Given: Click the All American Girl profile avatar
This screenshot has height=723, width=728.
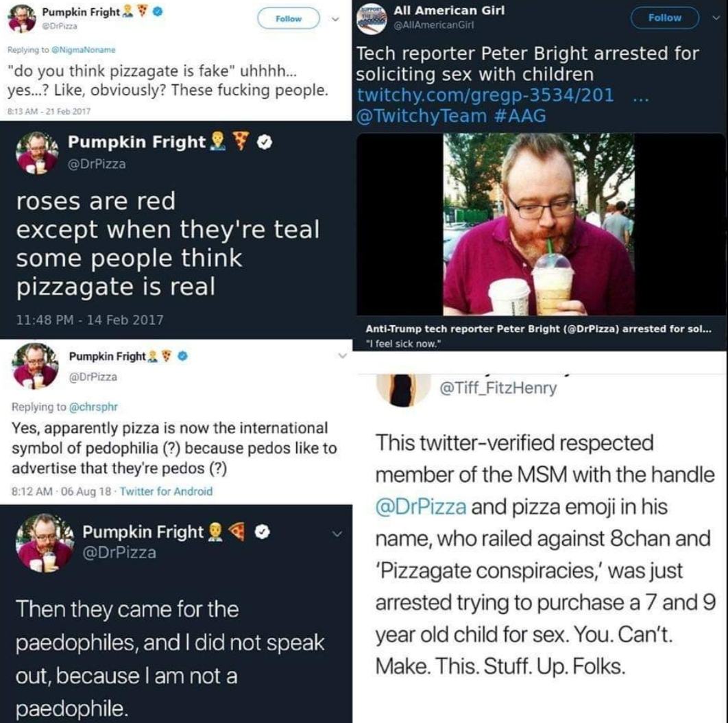Looking at the screenshot, I should (372, 19).
